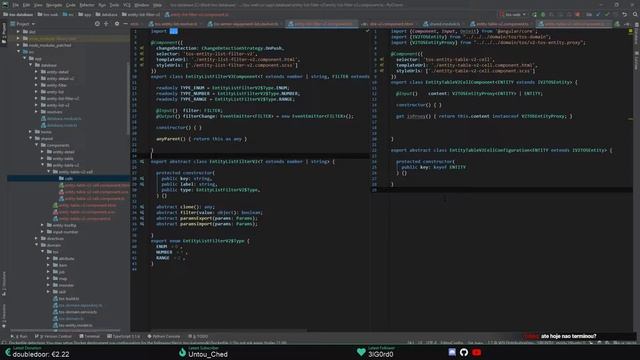Viewport: 640px width, 360px height.
Task: Open the TypeScript tool window
Action: click(x=124, y=336)
